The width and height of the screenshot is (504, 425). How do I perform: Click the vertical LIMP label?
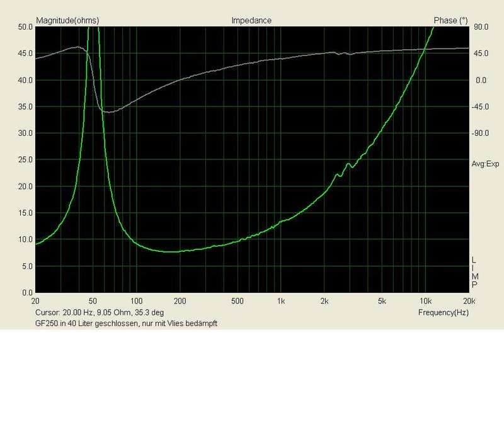tap(475, 272)
